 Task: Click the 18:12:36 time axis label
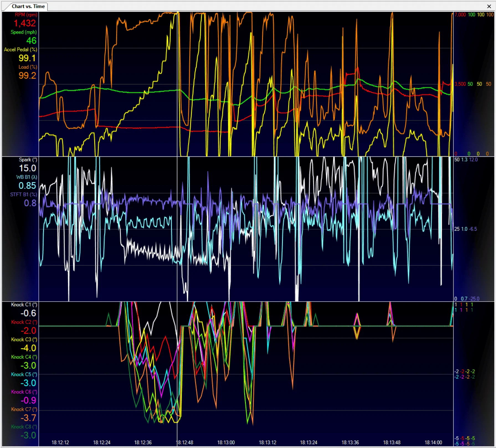click(143, 442)
